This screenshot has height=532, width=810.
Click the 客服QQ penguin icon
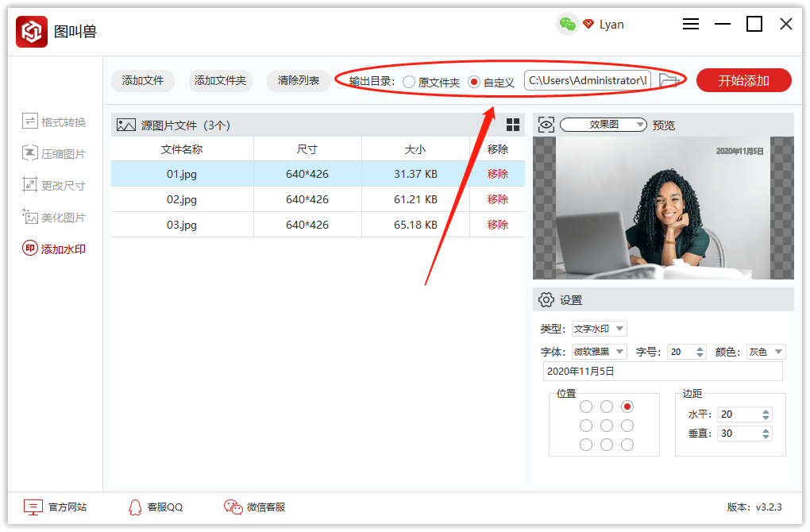[135, 507]
